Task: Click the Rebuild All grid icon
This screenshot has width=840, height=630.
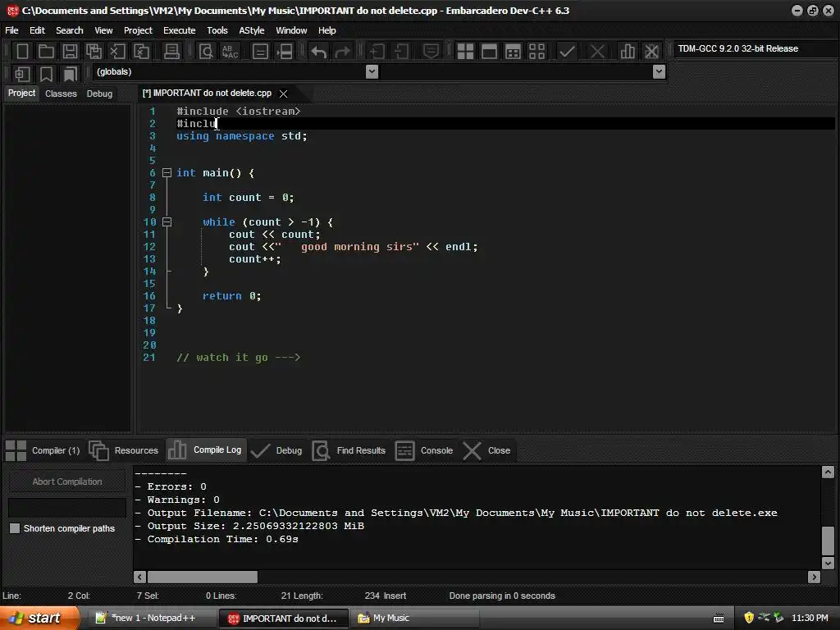Action: [536, 52]
